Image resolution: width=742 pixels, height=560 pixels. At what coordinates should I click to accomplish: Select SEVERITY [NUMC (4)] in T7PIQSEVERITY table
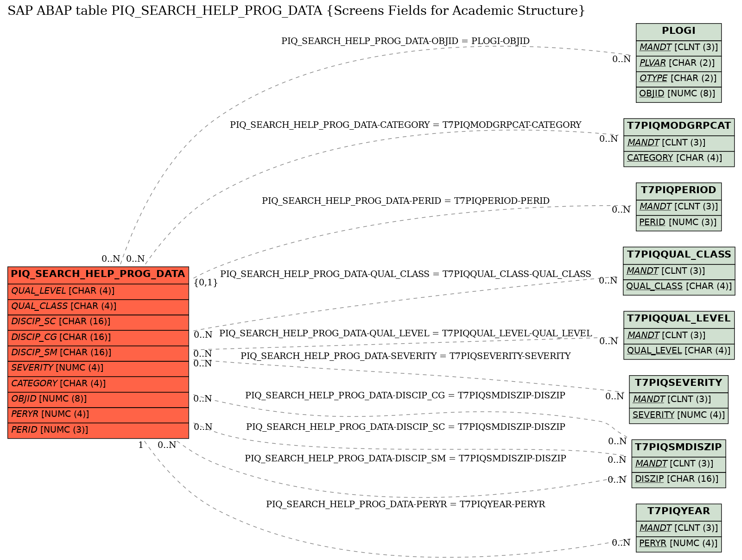(679, 415)
